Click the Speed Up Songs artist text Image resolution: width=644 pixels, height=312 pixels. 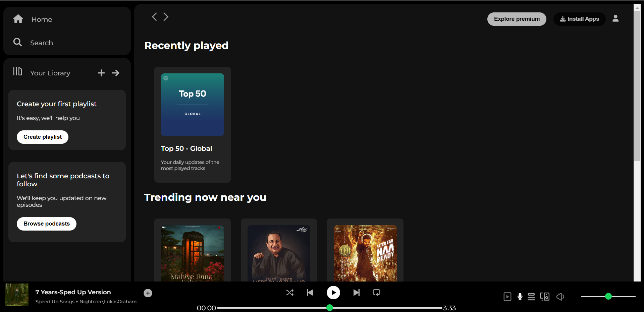[86, 302]
